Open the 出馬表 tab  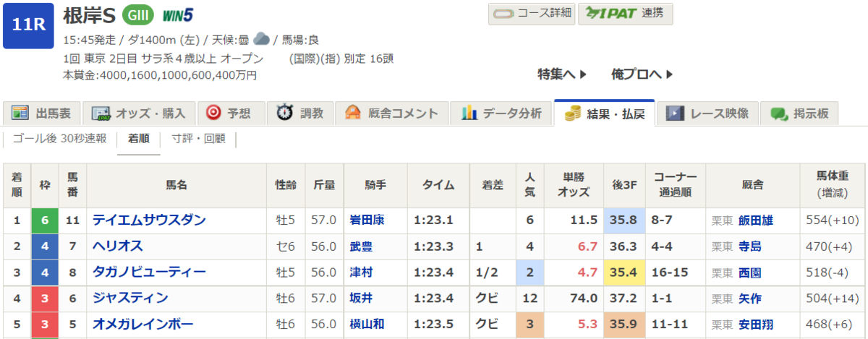(41, 113)
